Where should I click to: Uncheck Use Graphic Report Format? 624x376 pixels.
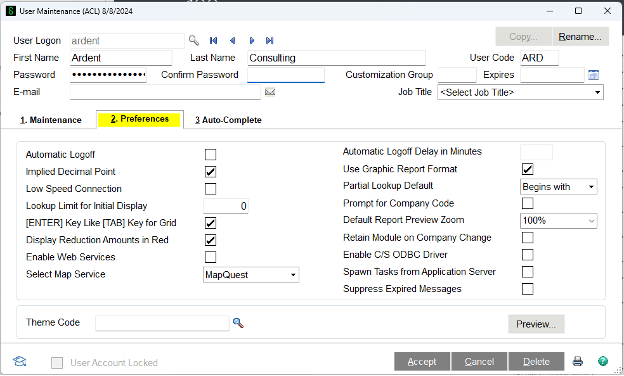click(x=527, y=169)
